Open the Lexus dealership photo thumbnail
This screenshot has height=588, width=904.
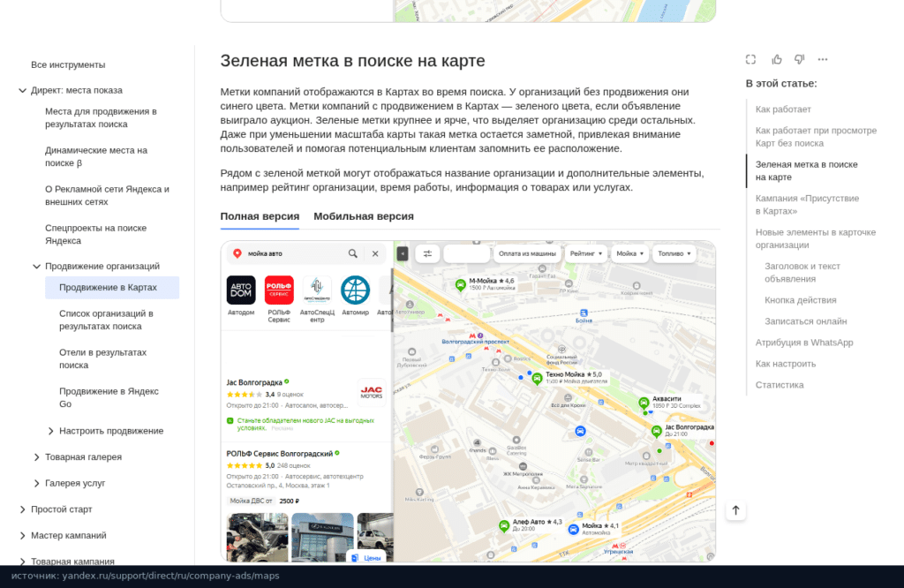pyautogui.click(x=322, y=538)
